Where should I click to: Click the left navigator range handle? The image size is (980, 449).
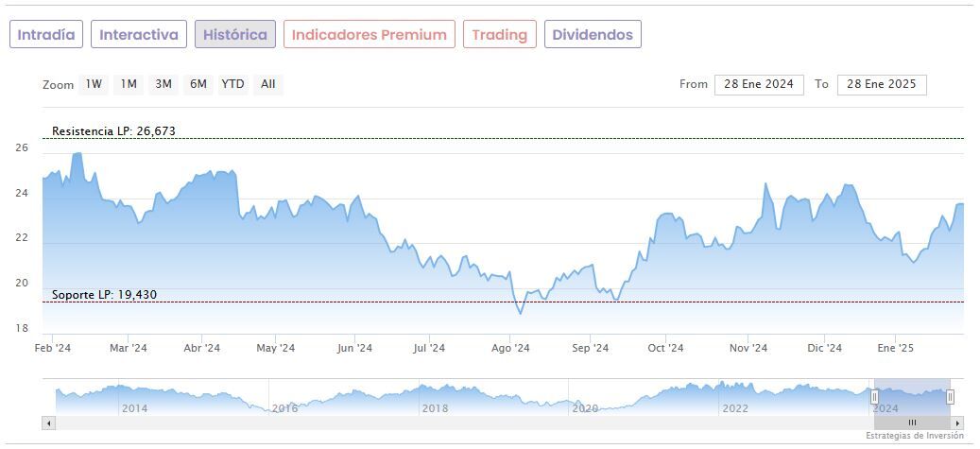[x=874, y=397]
